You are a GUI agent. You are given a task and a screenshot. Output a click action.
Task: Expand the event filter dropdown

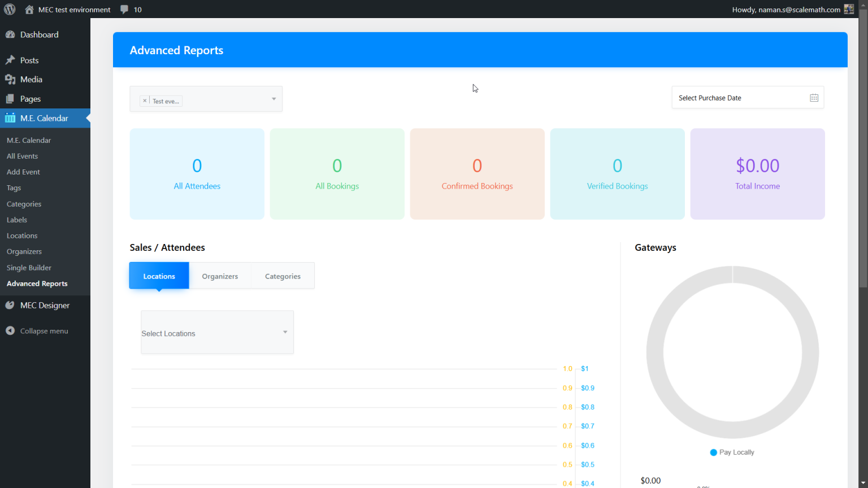coord(274,98)
